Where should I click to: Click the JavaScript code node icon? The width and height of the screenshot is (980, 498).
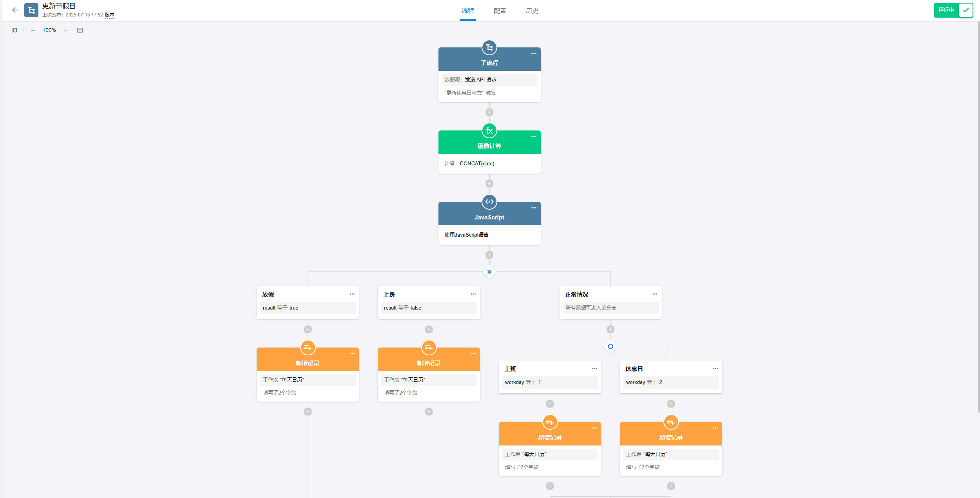point(489,202)
